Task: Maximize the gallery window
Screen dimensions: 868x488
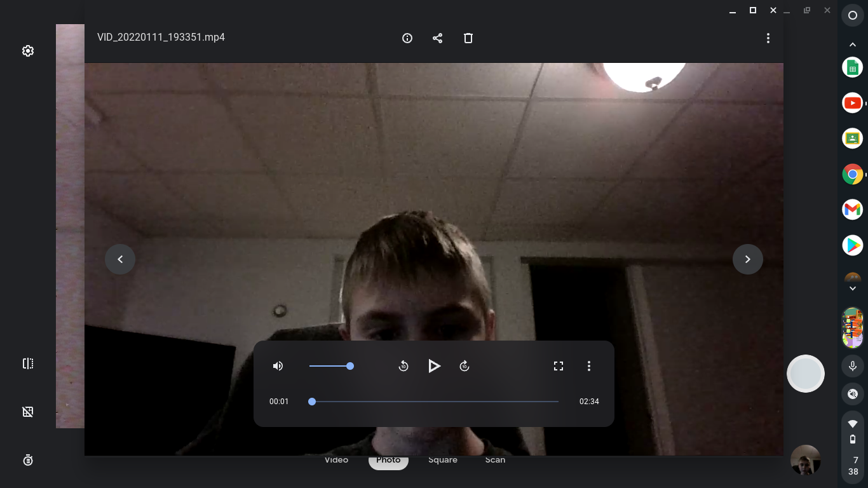Action: 753,10
